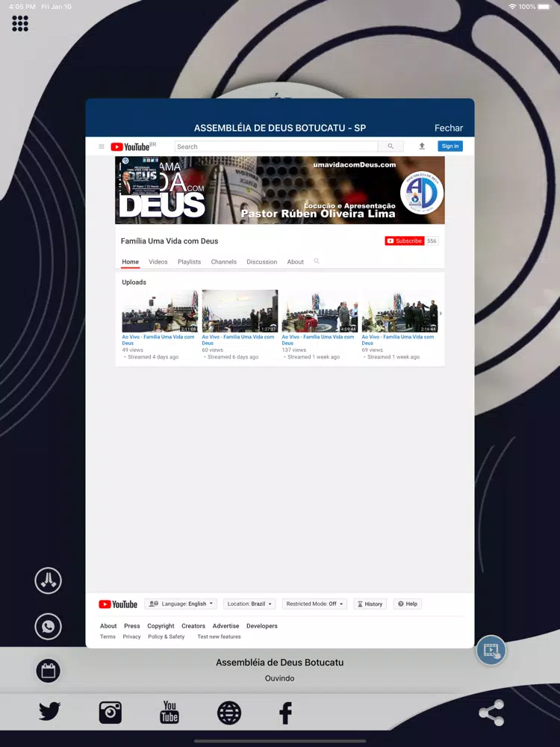Click channel name Família Uma Vida com Deus

[x=169, y=241]
